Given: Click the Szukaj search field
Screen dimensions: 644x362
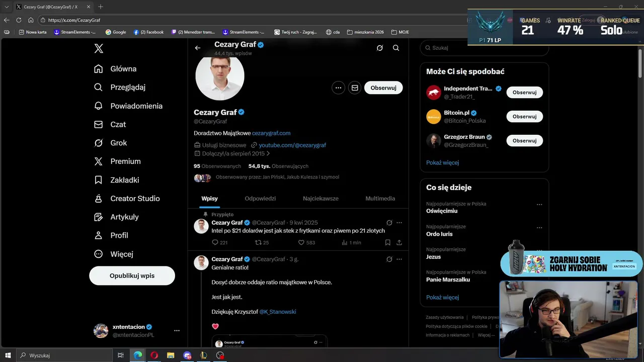Looking at the screenshot, I should coord(484,48).
